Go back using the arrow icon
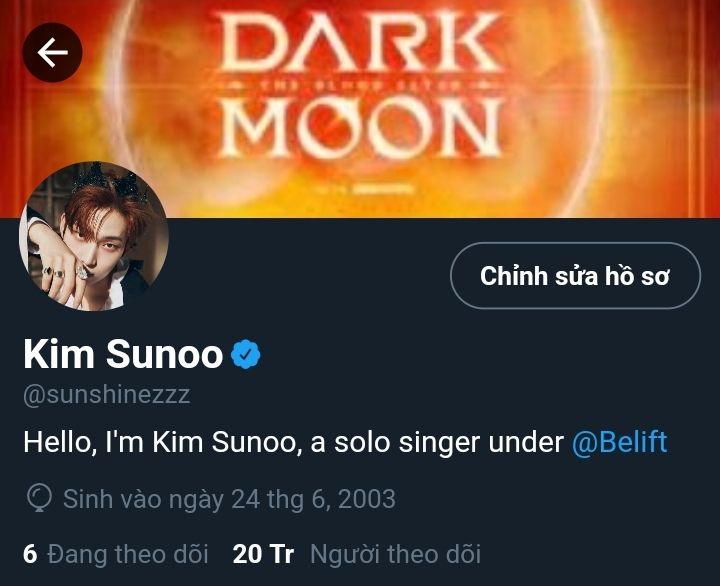720x586 pixels. pos(52,52)
